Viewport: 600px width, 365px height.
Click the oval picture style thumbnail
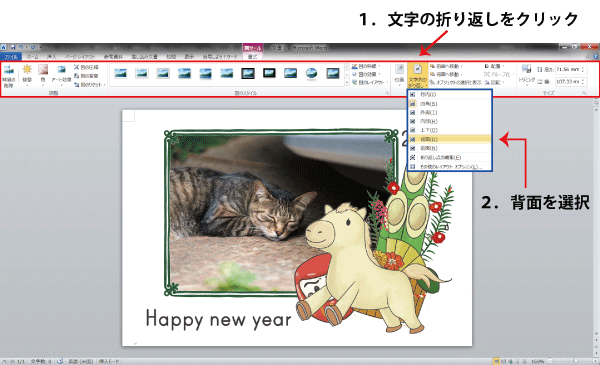click(x=311, y=73)
